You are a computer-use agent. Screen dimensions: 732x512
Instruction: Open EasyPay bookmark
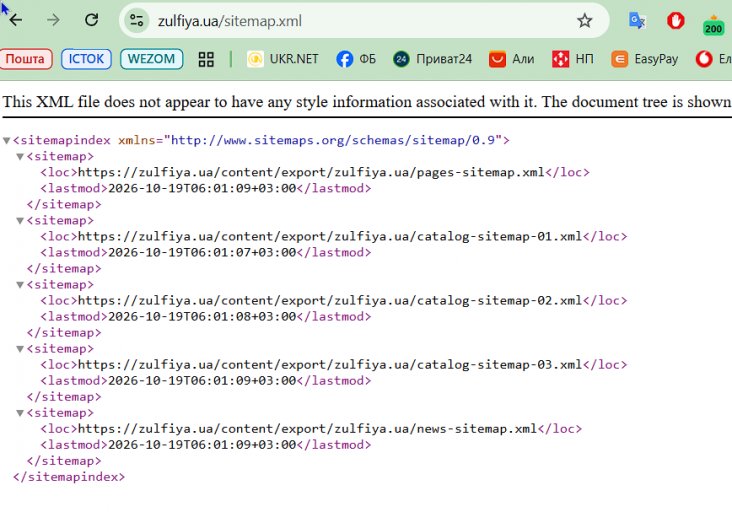(x=645, y=59)
